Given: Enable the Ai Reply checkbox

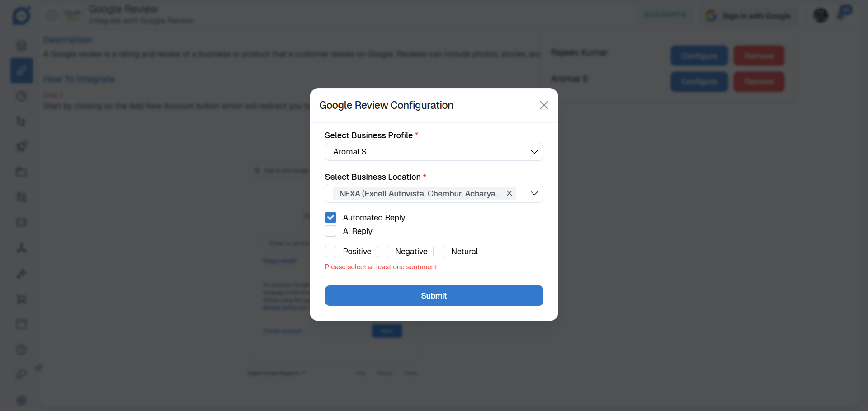Looking at the screenshot, I should pos(331,231).
